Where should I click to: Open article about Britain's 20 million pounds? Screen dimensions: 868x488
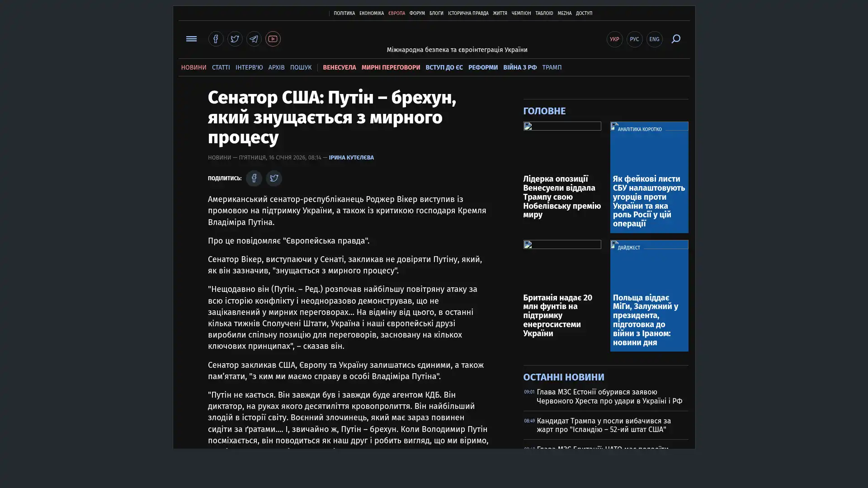(557, 315)
